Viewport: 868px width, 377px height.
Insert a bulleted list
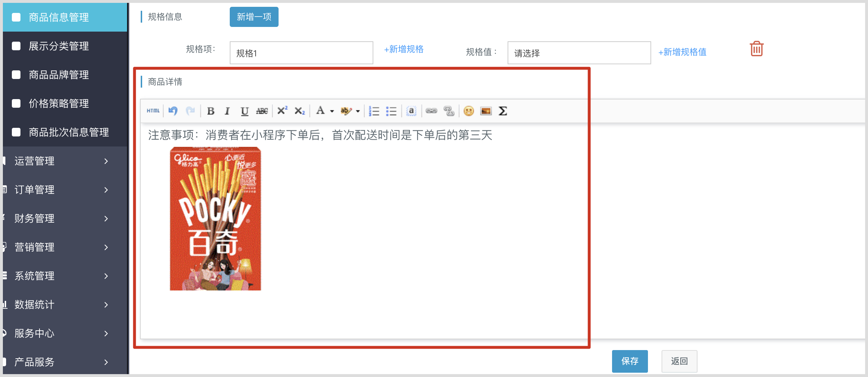pos(391,111)
